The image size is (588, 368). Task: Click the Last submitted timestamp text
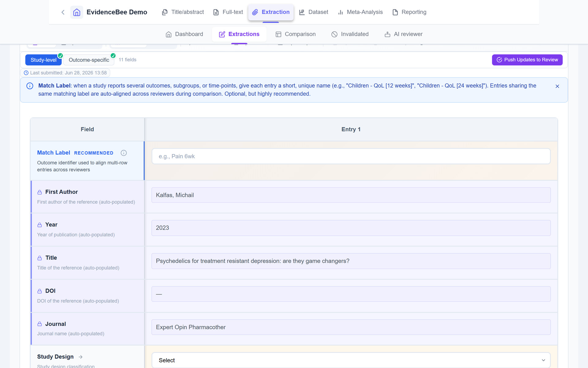68,73
